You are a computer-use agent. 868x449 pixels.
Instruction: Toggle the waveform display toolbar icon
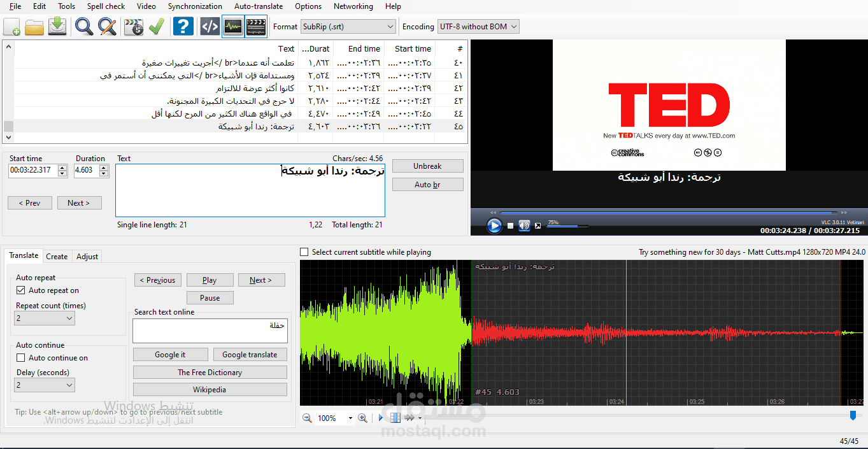pyautogui.click(x=233, y=27)
